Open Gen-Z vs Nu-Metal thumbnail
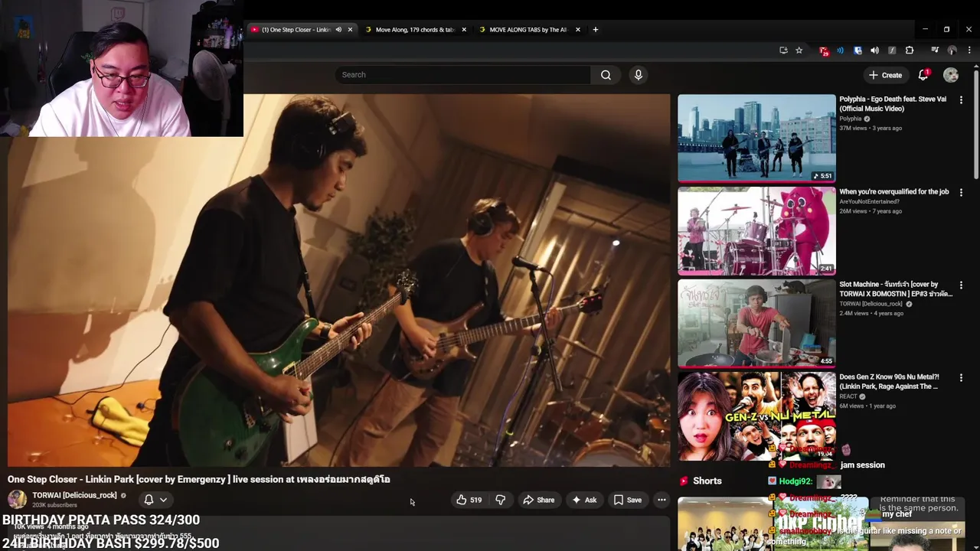 [x=756, y=416]
